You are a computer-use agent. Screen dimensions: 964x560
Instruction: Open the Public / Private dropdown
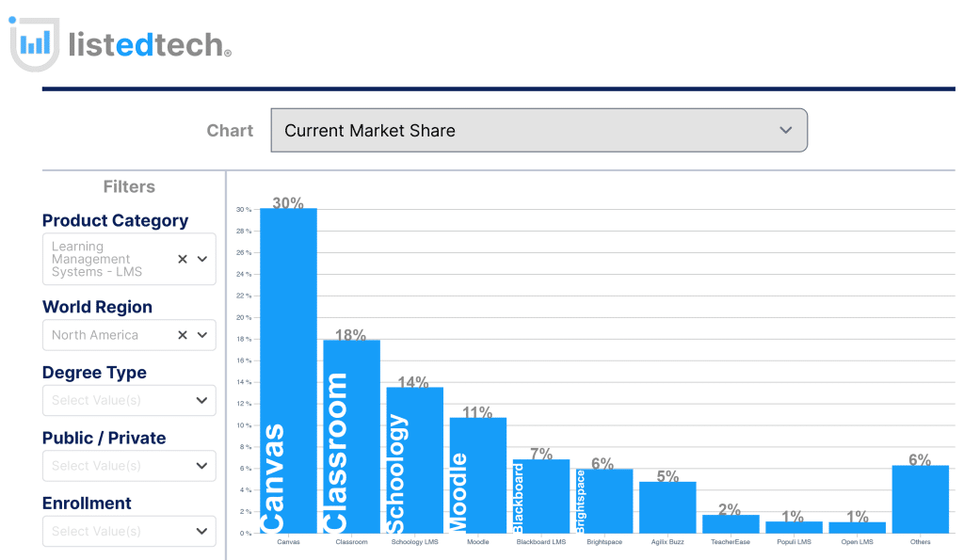[x=129, y=466]
